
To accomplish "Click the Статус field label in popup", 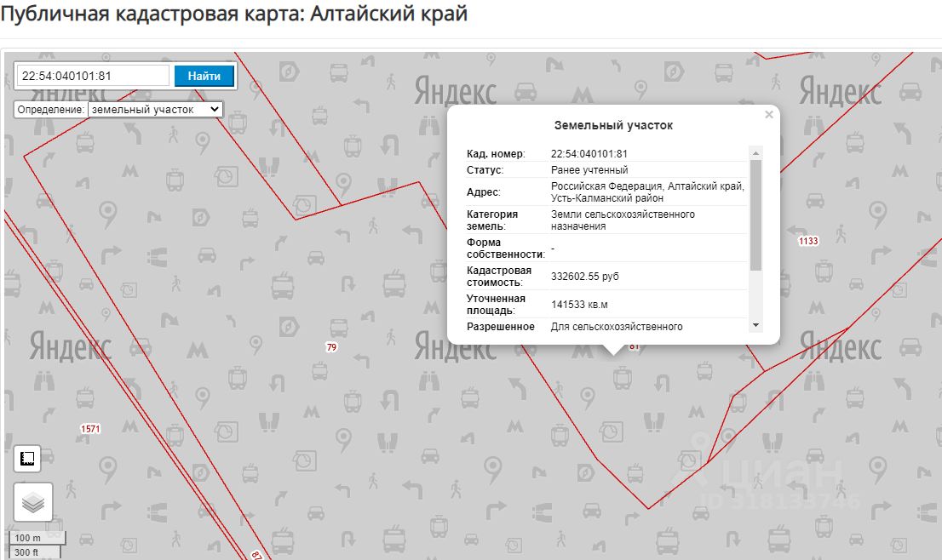I will pos(485,170).
